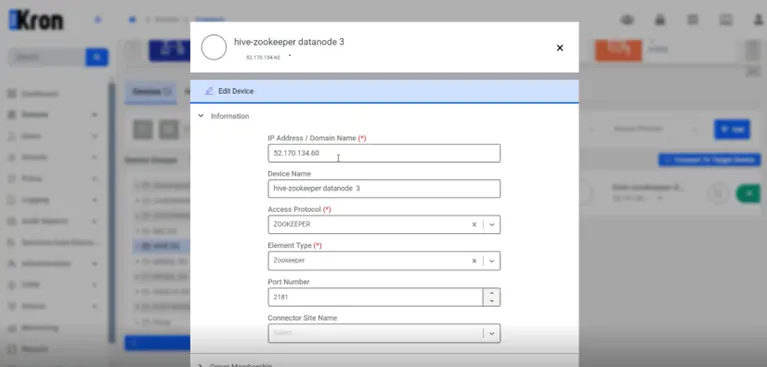The image size is (767, 367).
Task: Clear the ZOOKEEPER Access Protocol selection
Action: pos(474,225)
